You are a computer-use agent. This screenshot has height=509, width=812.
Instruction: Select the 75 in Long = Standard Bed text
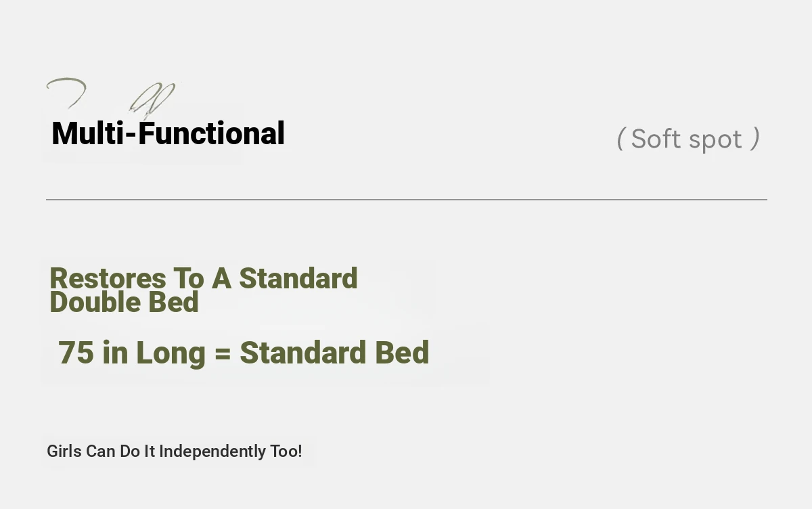[244, 353]
